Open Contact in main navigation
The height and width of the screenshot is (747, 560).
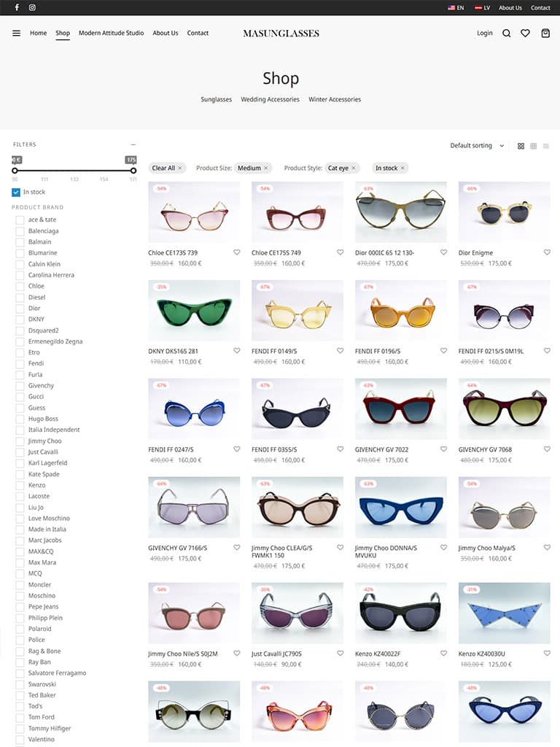[198, 33]
